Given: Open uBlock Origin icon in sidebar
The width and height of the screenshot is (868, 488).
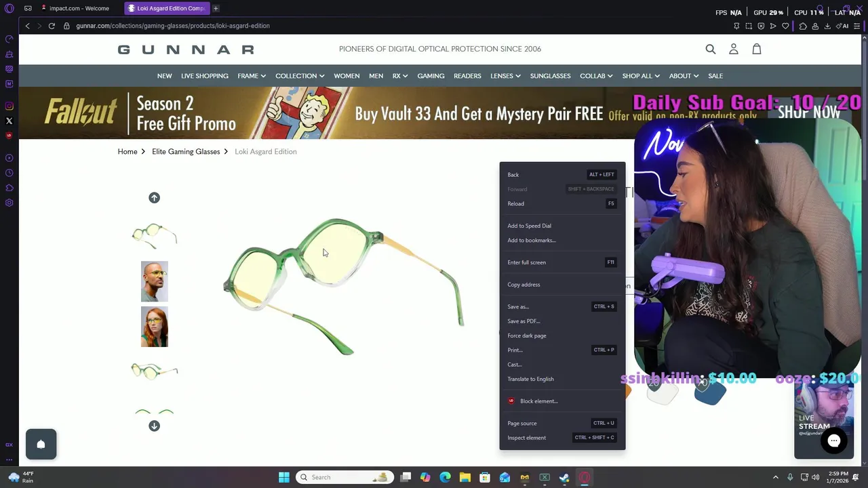Looking at the screenshot, I should [9, 136].
